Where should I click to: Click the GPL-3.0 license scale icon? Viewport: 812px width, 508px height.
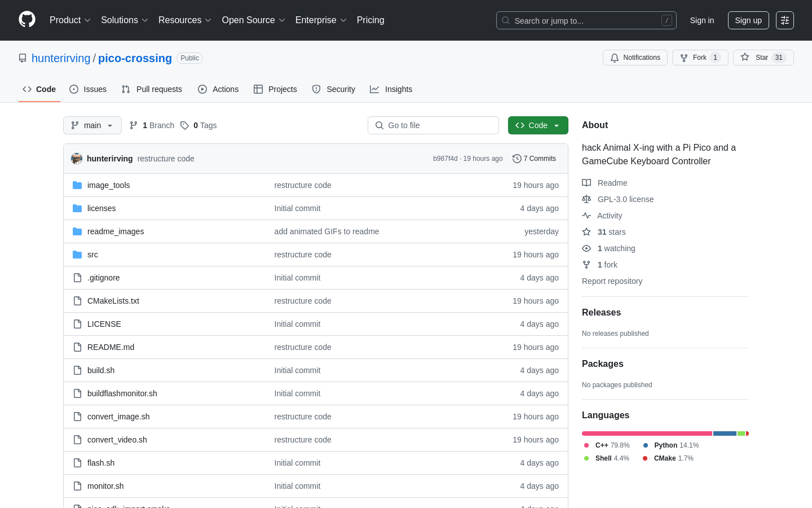click(586, 199)
